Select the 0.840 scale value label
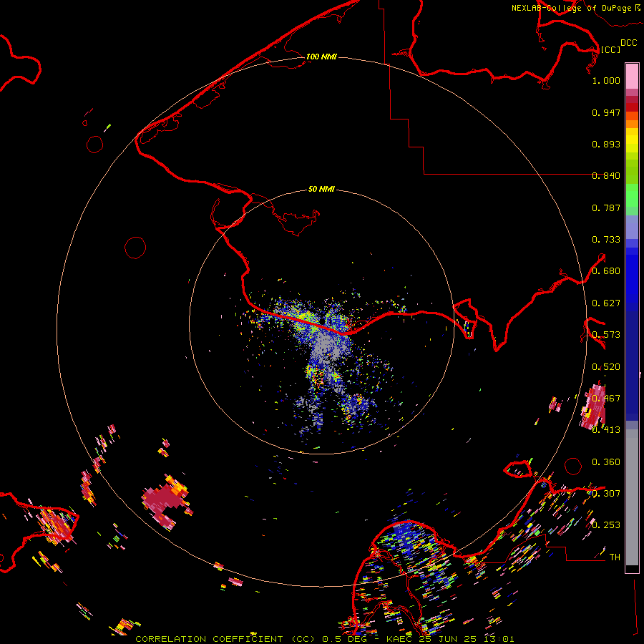The height and width of the screenshot is (644, 644). 606,176
